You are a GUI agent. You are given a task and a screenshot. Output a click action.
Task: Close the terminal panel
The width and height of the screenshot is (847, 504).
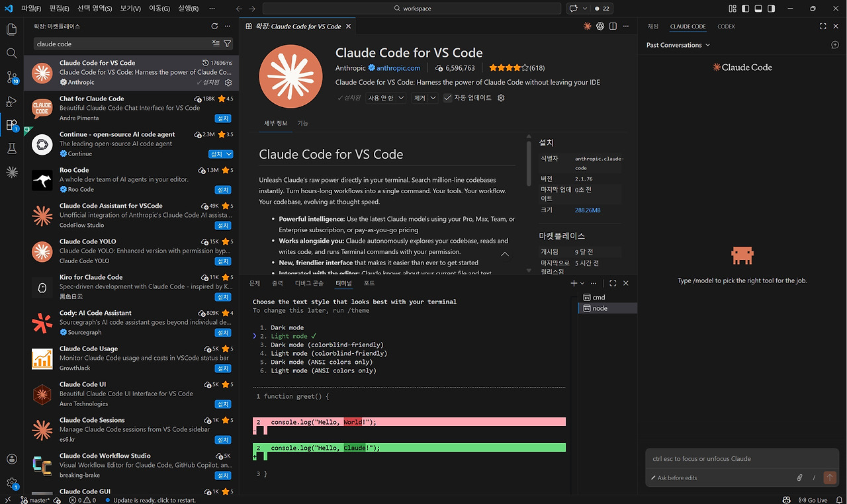(x=626, y=283)
